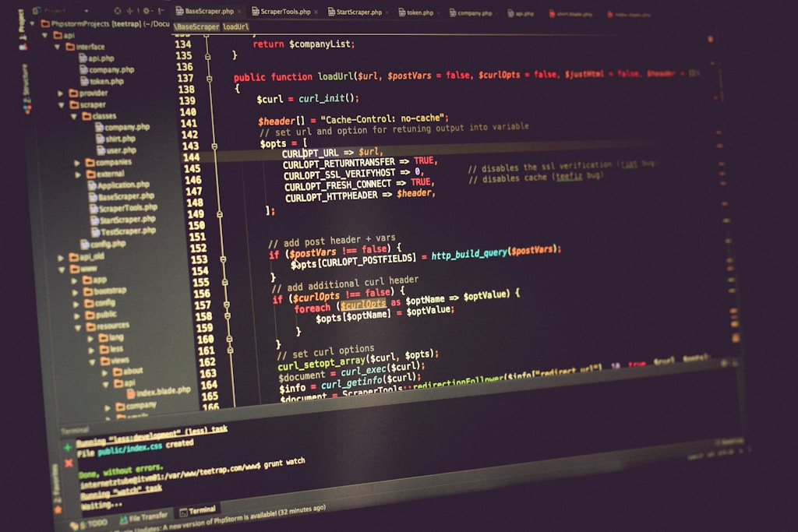Click the green plus new terminal session icon
This screenshot has width=798, height=532.
[68, 447]
